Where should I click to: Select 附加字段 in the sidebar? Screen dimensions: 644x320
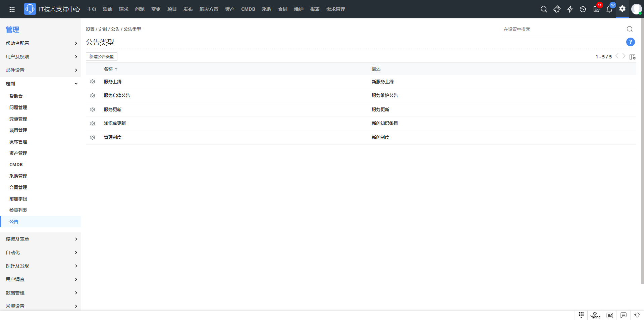(18, 199)
